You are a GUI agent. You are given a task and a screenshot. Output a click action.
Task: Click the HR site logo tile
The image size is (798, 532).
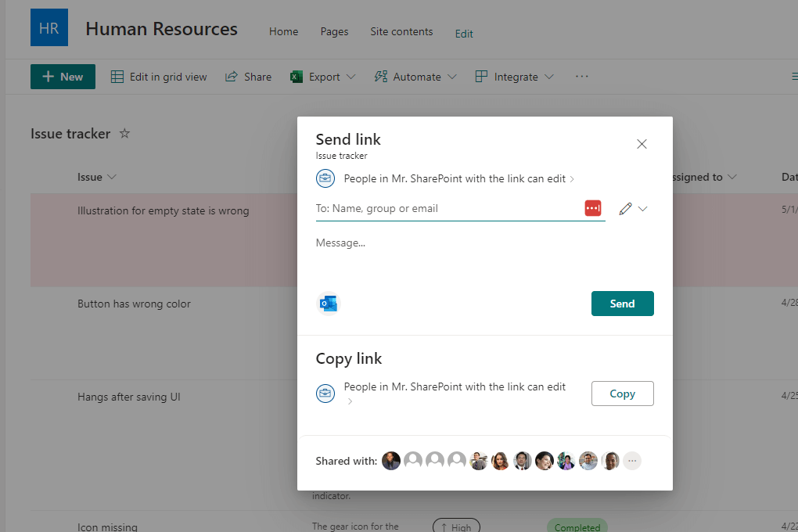click(x=49, y=27)
